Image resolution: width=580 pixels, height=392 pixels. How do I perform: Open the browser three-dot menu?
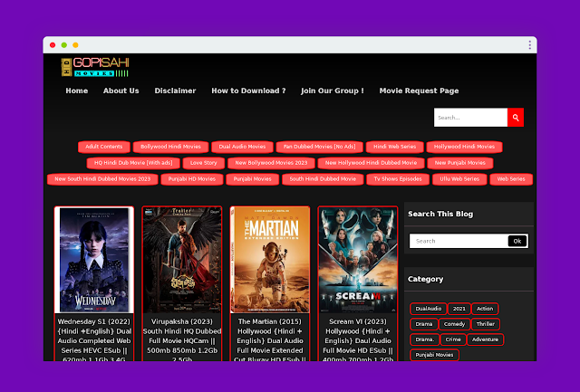pyautogui.click(x=529, y=45)
